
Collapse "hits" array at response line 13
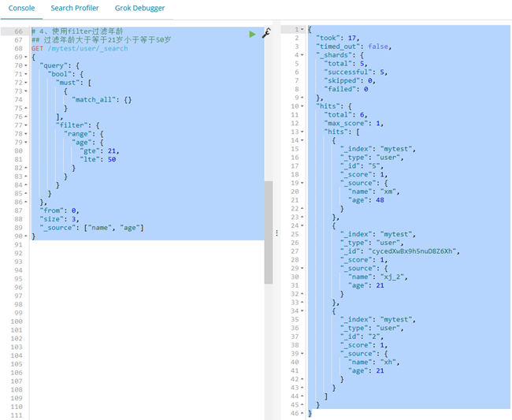(x=302, y=132)
